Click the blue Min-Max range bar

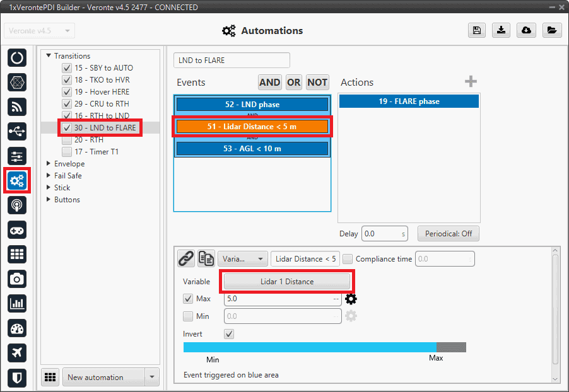point(309,347)
